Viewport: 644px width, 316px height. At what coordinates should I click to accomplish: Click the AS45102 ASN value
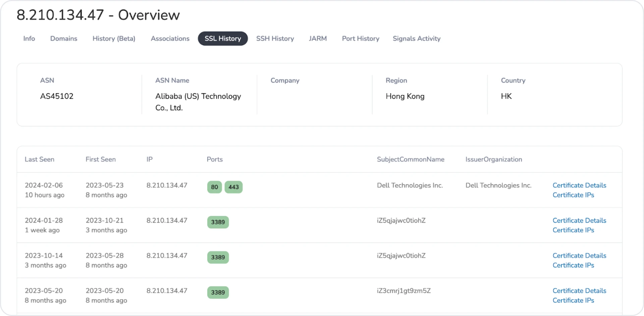pyautogui.click(x=57, y=96)
